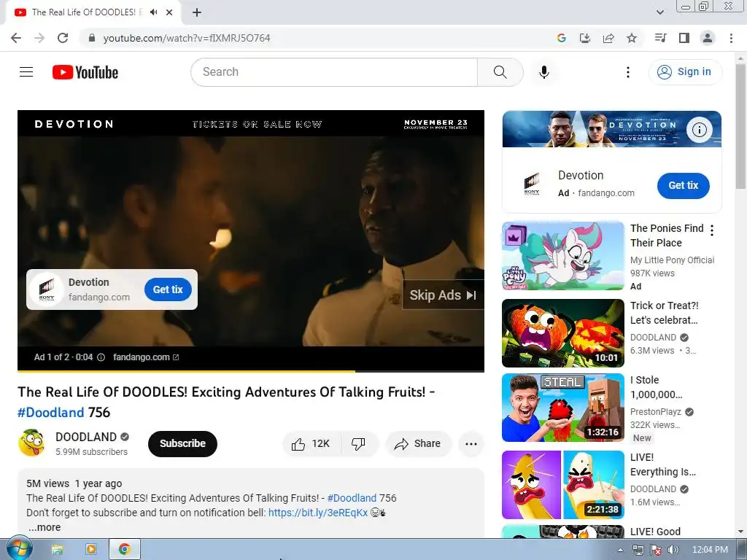Open ad info icon beside Ad 1 of 2
The height and width of the screenshot is (560, 747).
click(x=101, y=357)
